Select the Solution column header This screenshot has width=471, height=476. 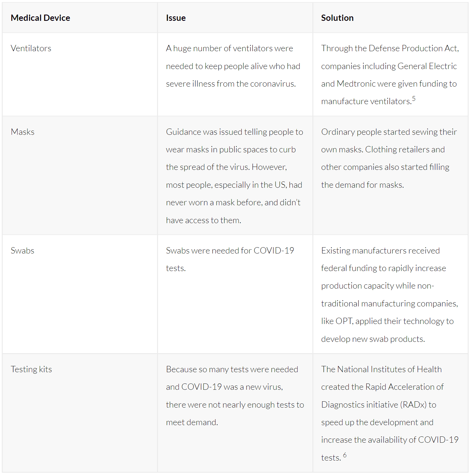pos(337,18)
